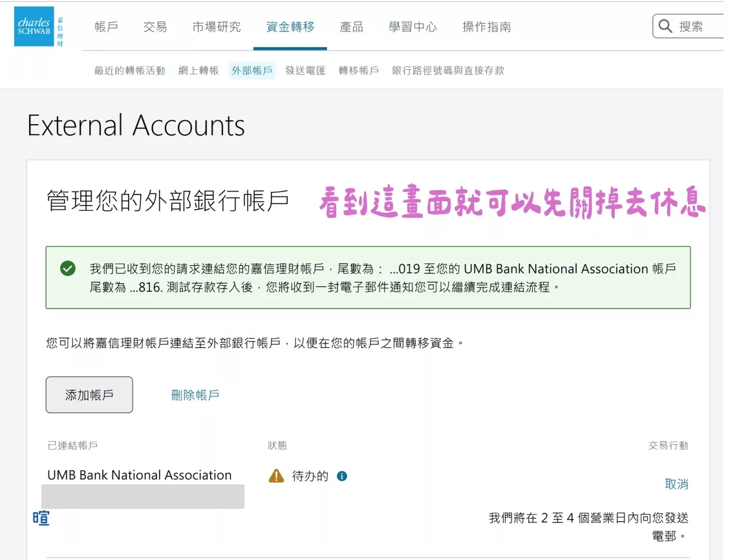Open the 學習中心 menu
The height and width of the screenshot is (560, 730).
[x=413, y=27]
